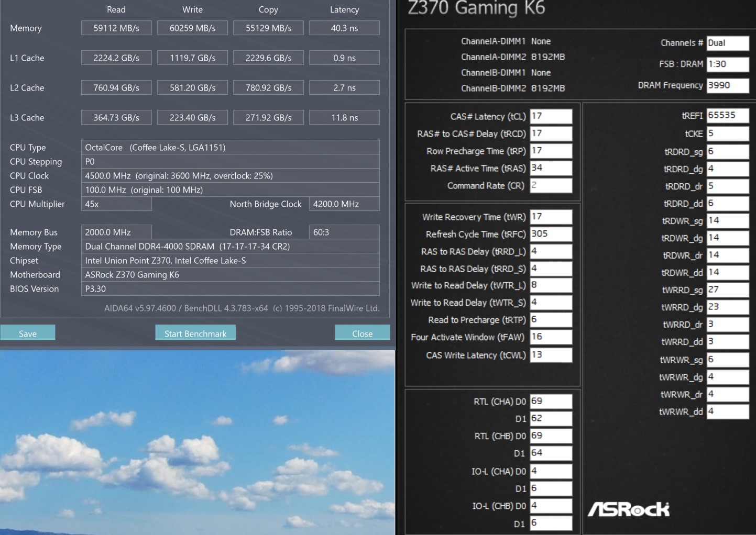
Task: Click the DRAM Frequency field showing 3990
Action: pyautogui.click(x=728, y=85)
